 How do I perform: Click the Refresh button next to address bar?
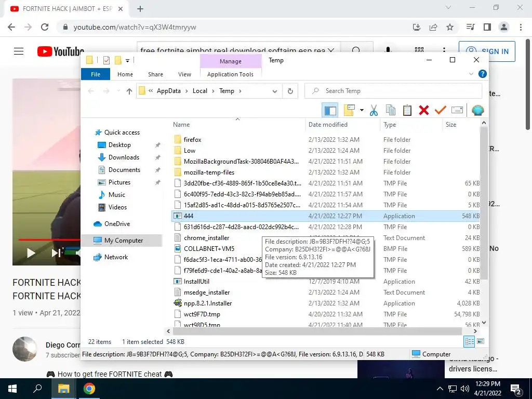click(290, 91)
